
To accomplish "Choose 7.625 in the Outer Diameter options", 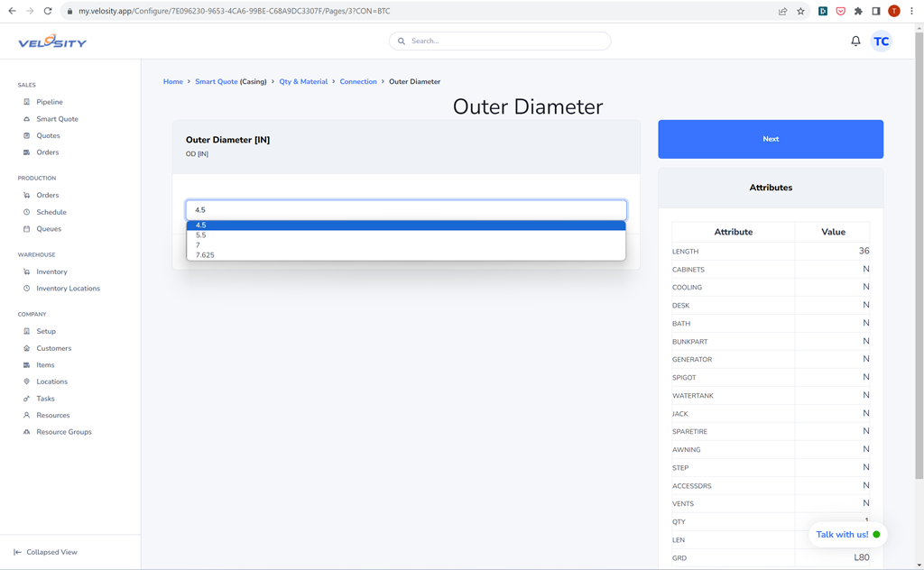I will (x=205, y=255).
